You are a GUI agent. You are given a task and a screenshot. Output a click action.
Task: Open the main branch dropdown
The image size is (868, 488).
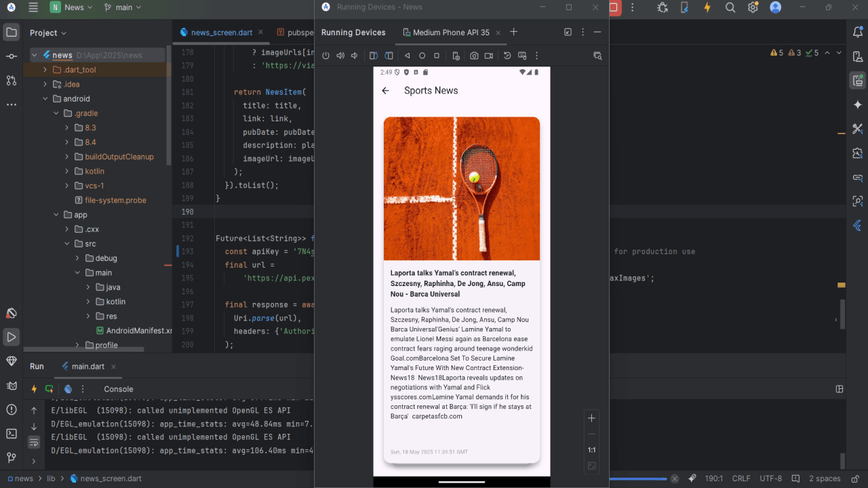[123, 7]
